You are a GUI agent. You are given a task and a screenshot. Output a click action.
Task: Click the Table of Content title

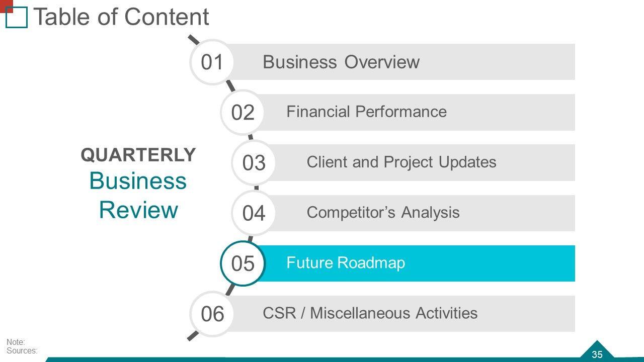click(x=121, y=17)
